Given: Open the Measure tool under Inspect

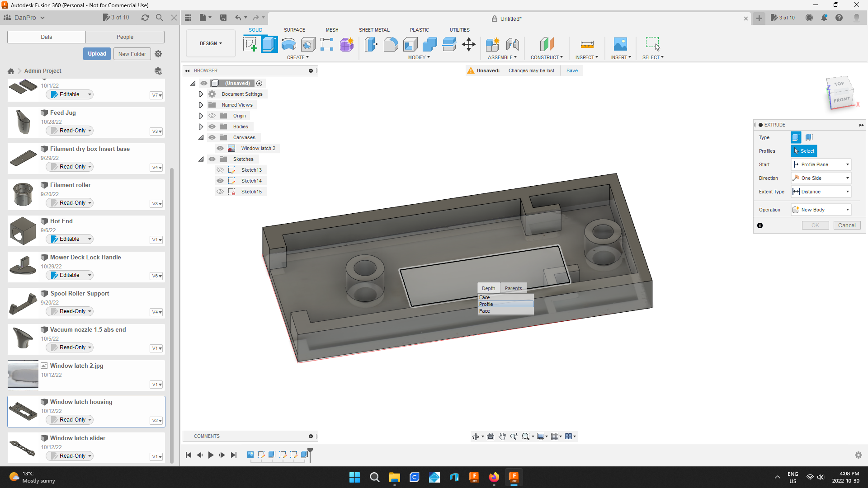Looking at the screenshot, I should [x=586, y=44].
